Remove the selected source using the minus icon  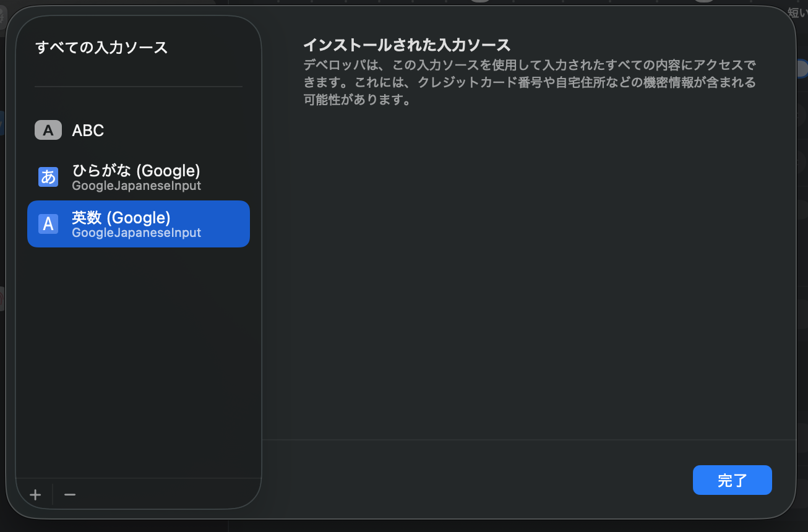pyautogui.click(x=69, y=494)
